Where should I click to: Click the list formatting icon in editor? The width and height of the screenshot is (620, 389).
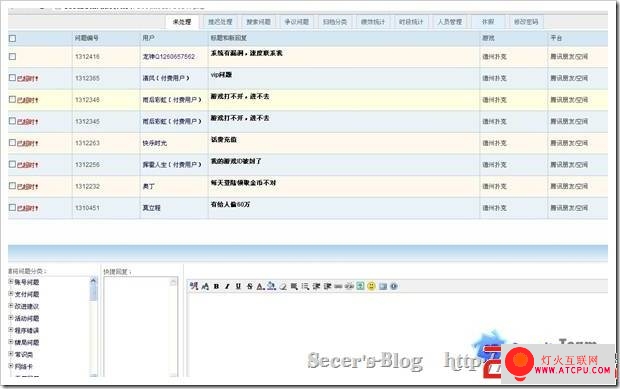coord(305,286)
